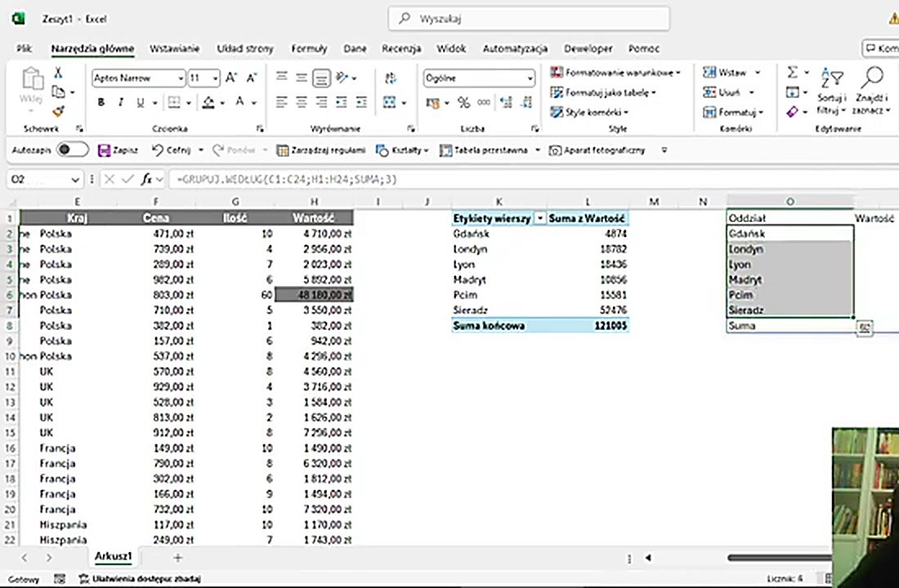Open the Etykiety wierszy filter dropdown
Viewport: 899px width, 588px height.
539,219
